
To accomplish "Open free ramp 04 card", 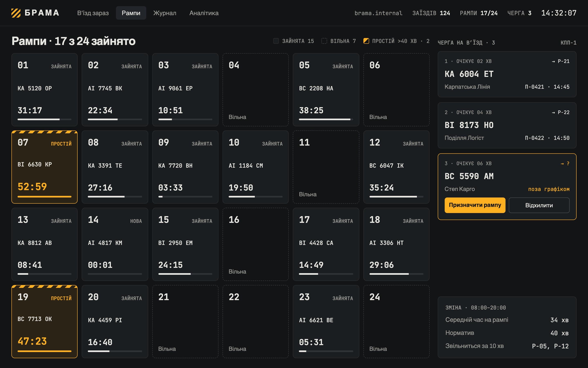I will click(256, 90).
